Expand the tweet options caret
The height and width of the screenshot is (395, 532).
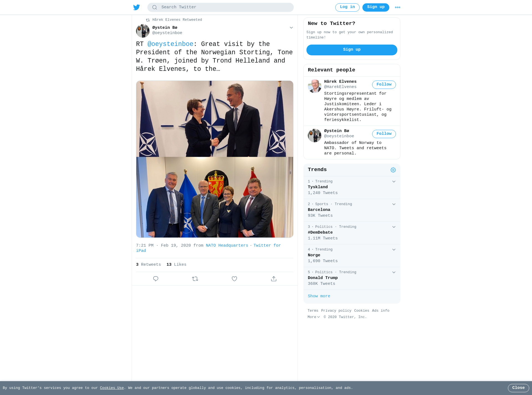coord(291,28)
